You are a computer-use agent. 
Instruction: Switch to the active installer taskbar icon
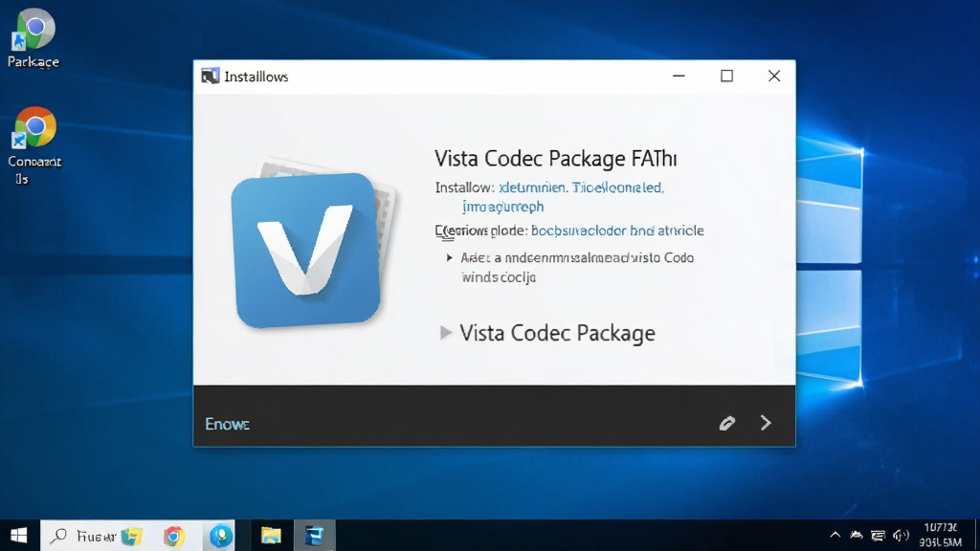[x=314, y=536]
